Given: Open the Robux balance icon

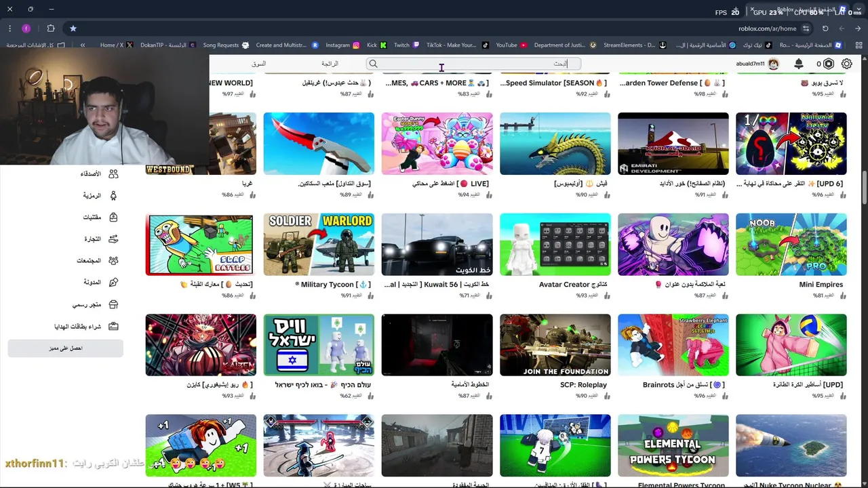Looking at the screenshot, I should [x=829, y=64].
